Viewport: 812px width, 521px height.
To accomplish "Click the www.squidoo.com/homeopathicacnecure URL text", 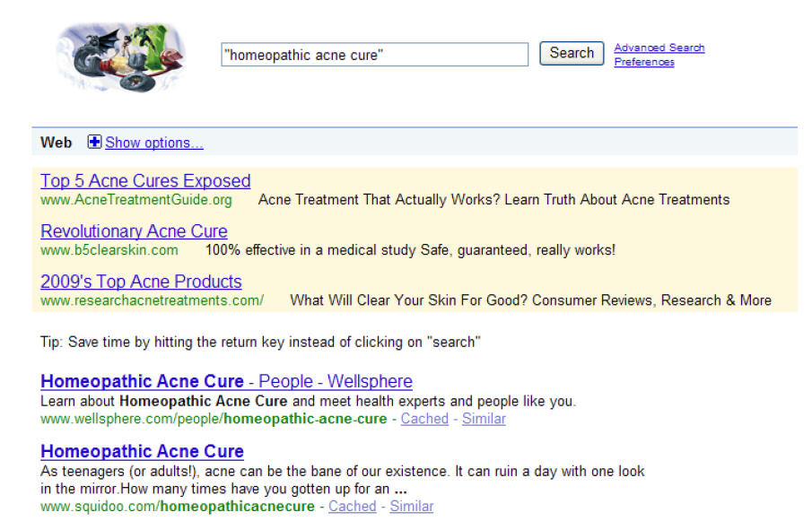I will [178, 506].
